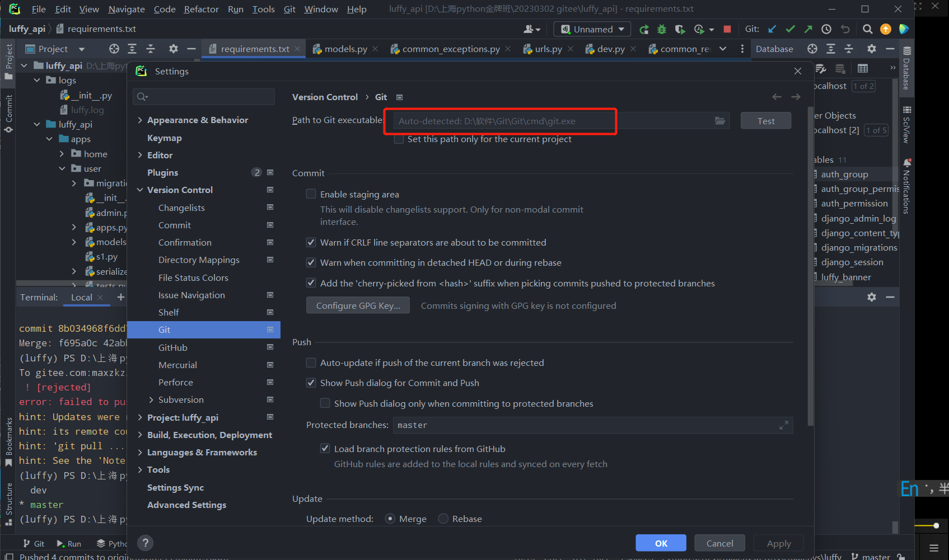
Task: Click the collapse all icon in the Project panel
Action: [151, 49]
